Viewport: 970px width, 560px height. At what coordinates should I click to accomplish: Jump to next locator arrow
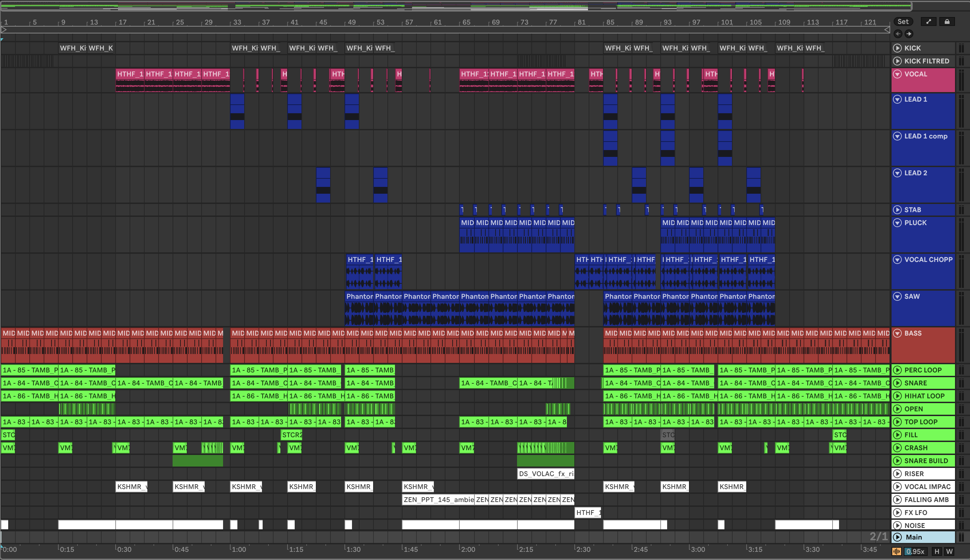pos(909,34)
